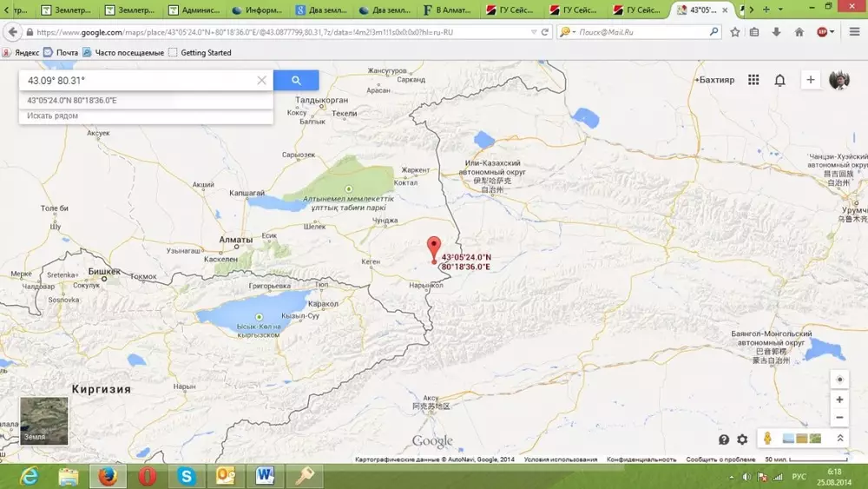The width and height of the screenshot is (868, 489).
Task: Zoom out the map with minus button
Action: click(x=838, y=418)
